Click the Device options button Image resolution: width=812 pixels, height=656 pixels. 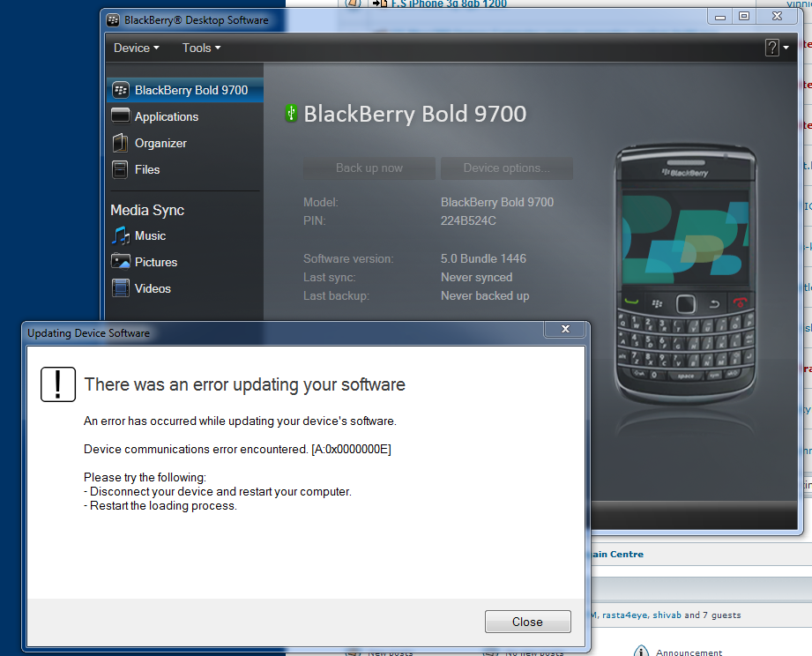[506, 168]
